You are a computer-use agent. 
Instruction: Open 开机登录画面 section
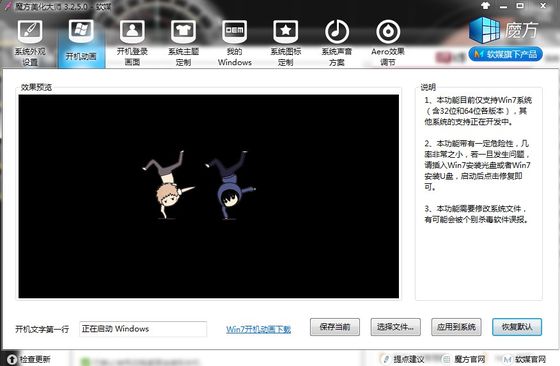[x=132, y=43]
